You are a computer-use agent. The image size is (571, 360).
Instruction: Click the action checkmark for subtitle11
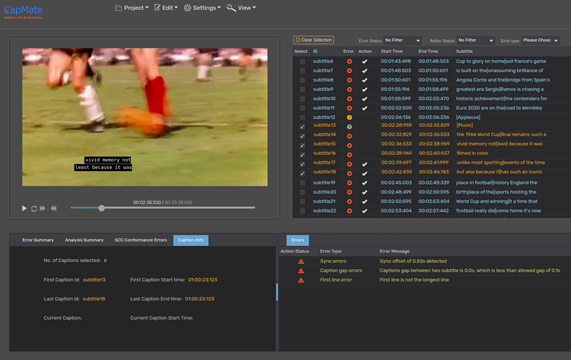pos(365,108)
